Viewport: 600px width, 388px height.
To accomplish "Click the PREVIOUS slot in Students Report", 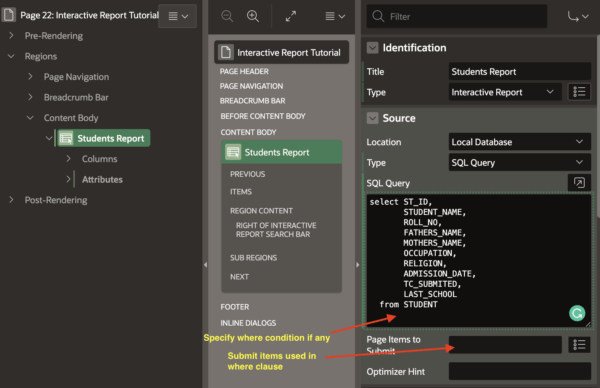I will [248, 174].
